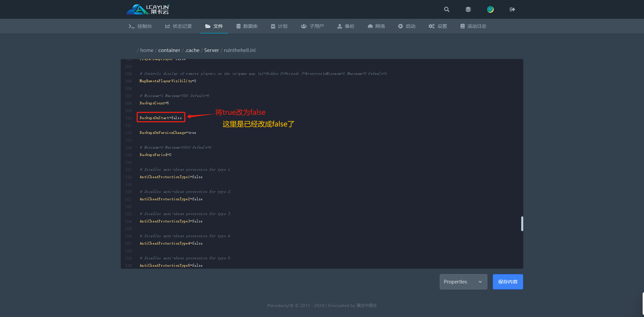Switch to the 状态记录 tab
Viewport: 644px width, 317px height.
[178, 26]
